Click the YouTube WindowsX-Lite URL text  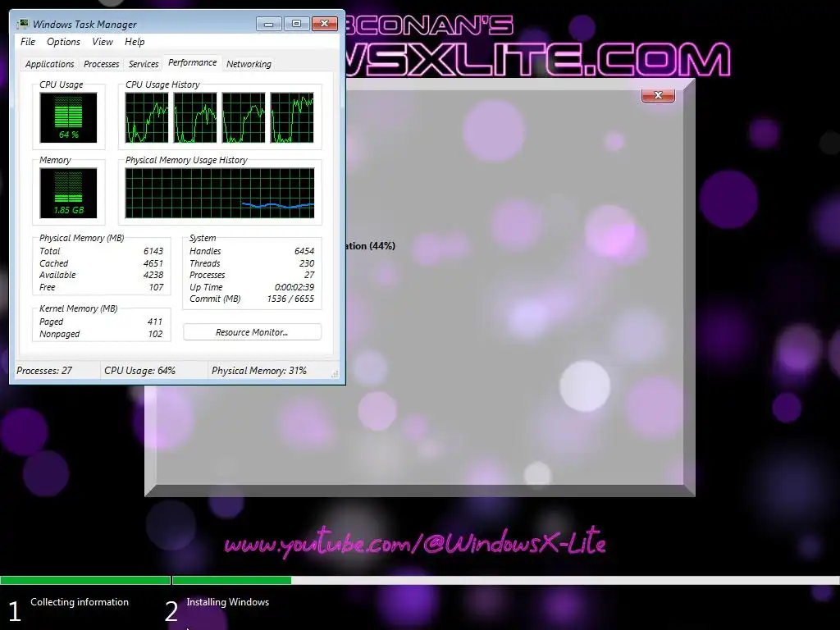point(415,543)
